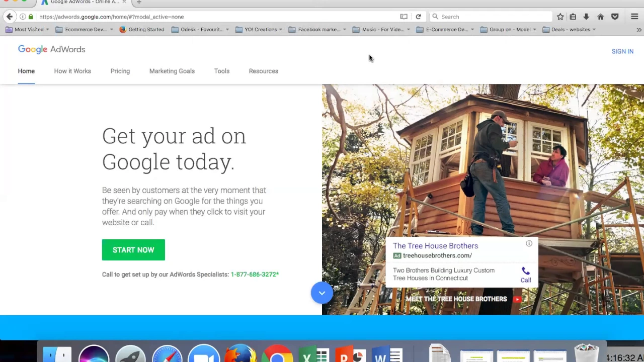Open a new tab with the plus button

[x=139, y=2]
